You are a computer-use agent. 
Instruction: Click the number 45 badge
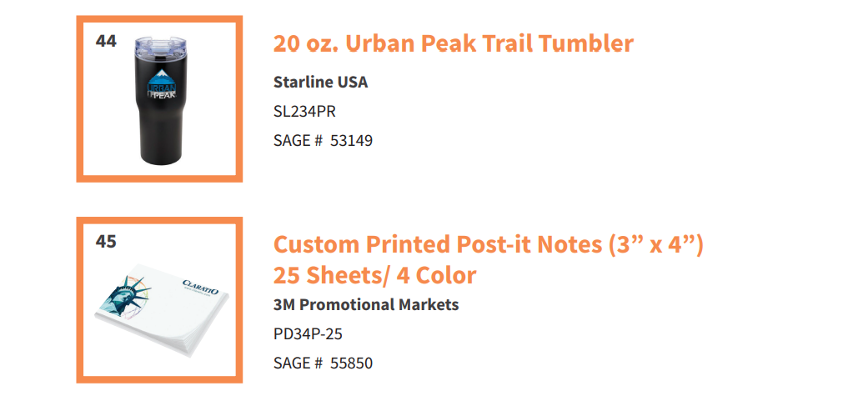click(106, 242)
